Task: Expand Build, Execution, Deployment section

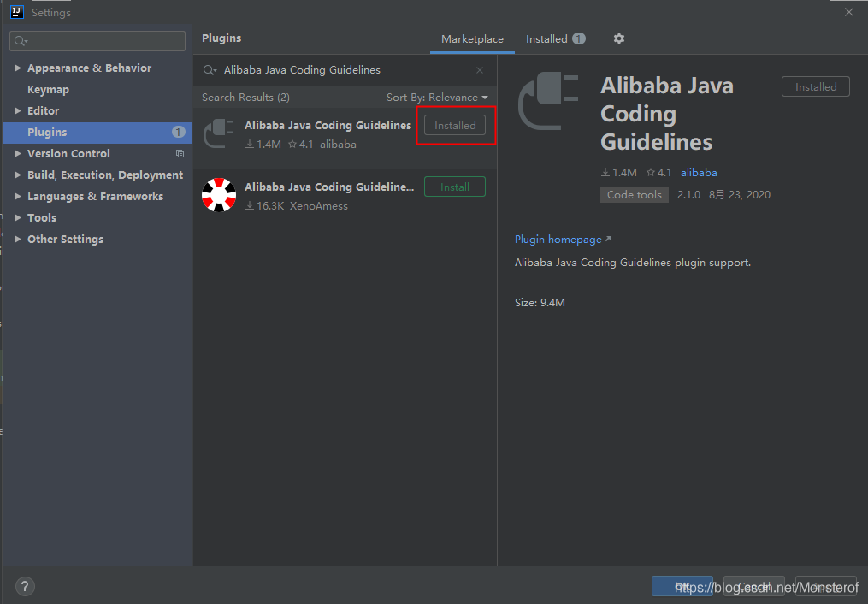Action: pyautogui.click(x=18, y=175)
